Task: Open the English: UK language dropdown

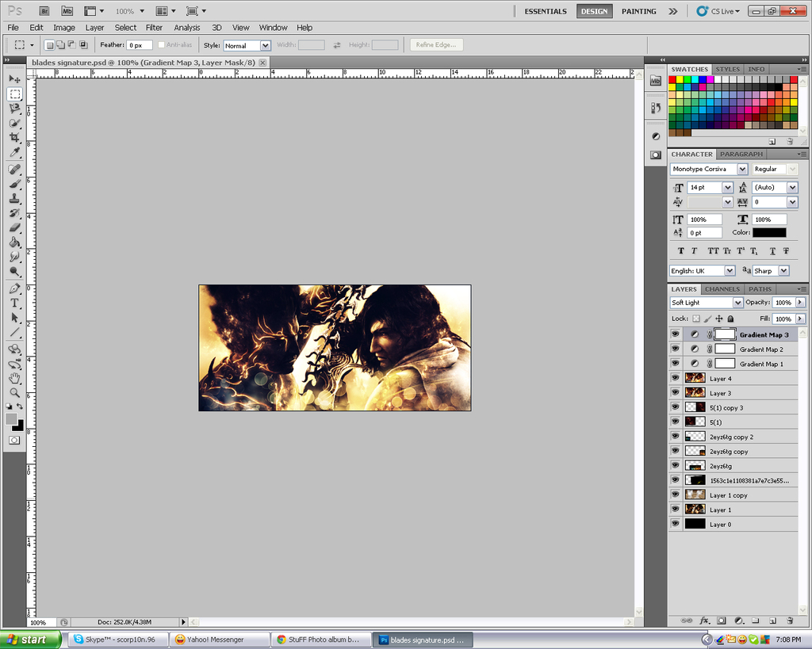Action: pyautogui.click(x=730, y=271)
